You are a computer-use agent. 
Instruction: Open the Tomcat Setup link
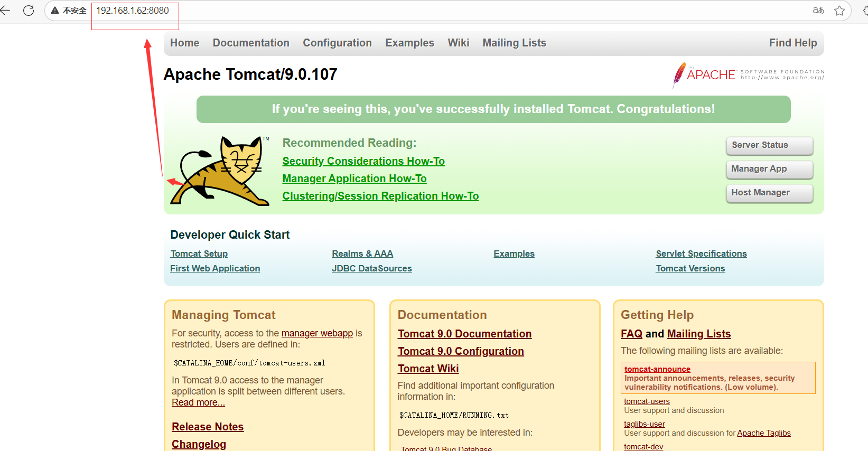point(199,253)
